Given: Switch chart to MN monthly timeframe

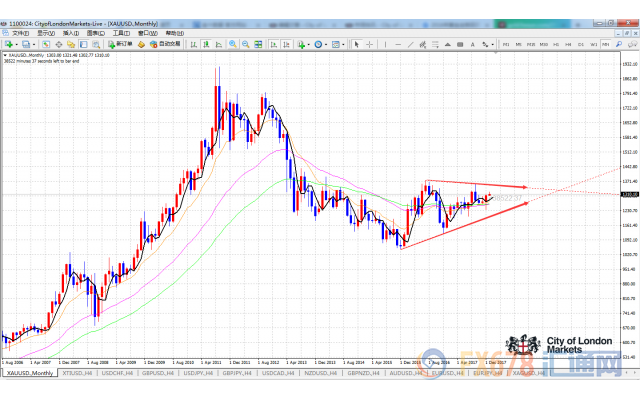Looking at the screenshot, I should pos(606,44).
